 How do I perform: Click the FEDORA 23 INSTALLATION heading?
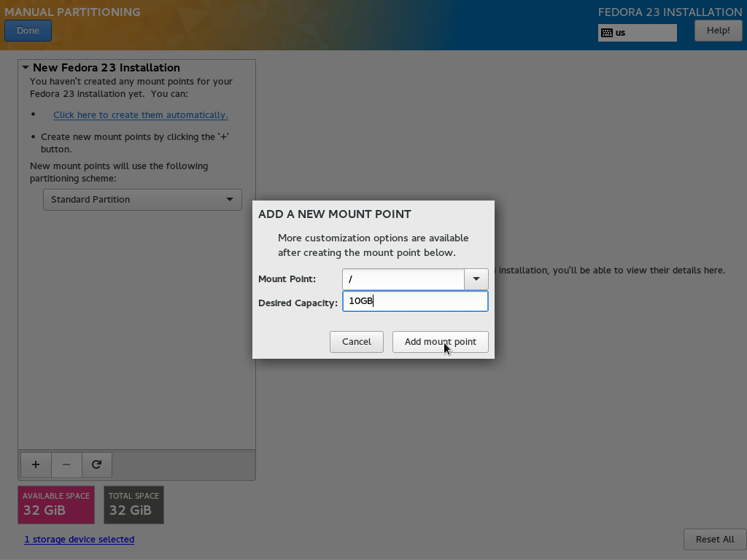pyautogui.click(x=670, y=12)
